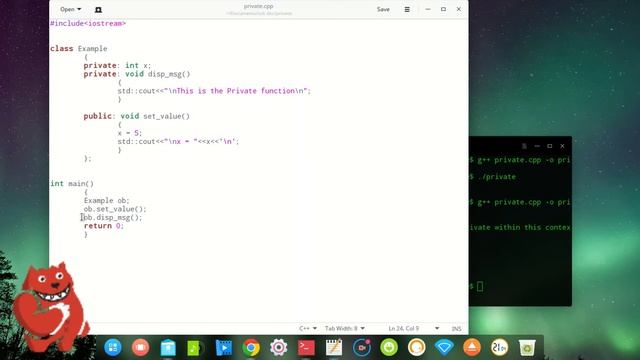Image resolution: width=640 pixels, height=360 pixels.
Task: Open the terminal window's menu icon
Action: [524, 146]
